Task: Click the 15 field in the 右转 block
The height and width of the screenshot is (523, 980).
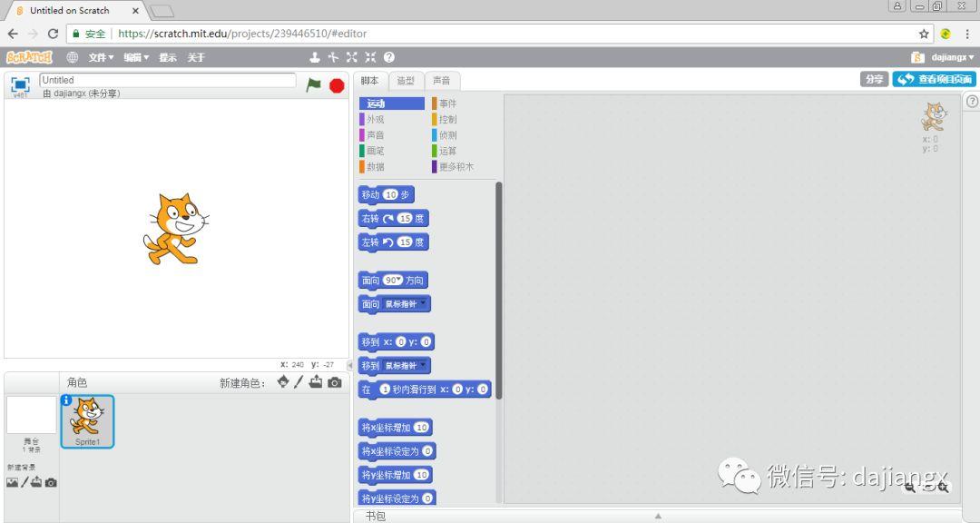Action: [x=406, y=218]
